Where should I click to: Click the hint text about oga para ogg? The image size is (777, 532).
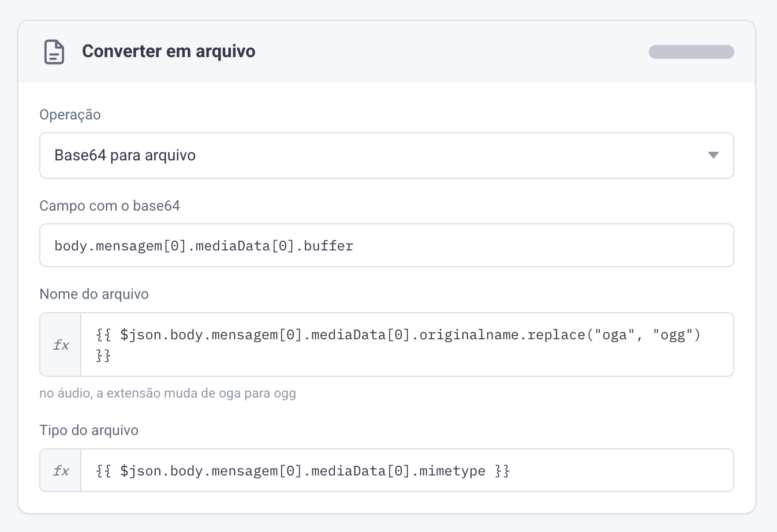point(167,394)
